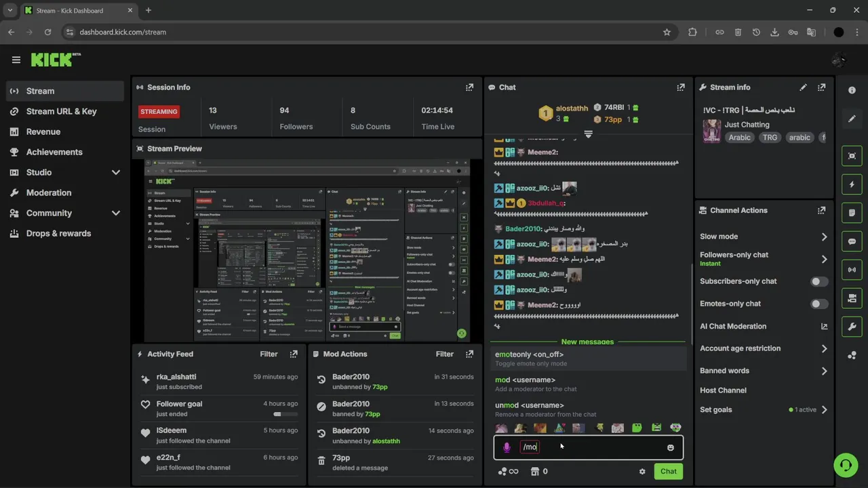Click into chat message input field
Viewport: 868px width, 488px height.
click(x=589, y=447)
